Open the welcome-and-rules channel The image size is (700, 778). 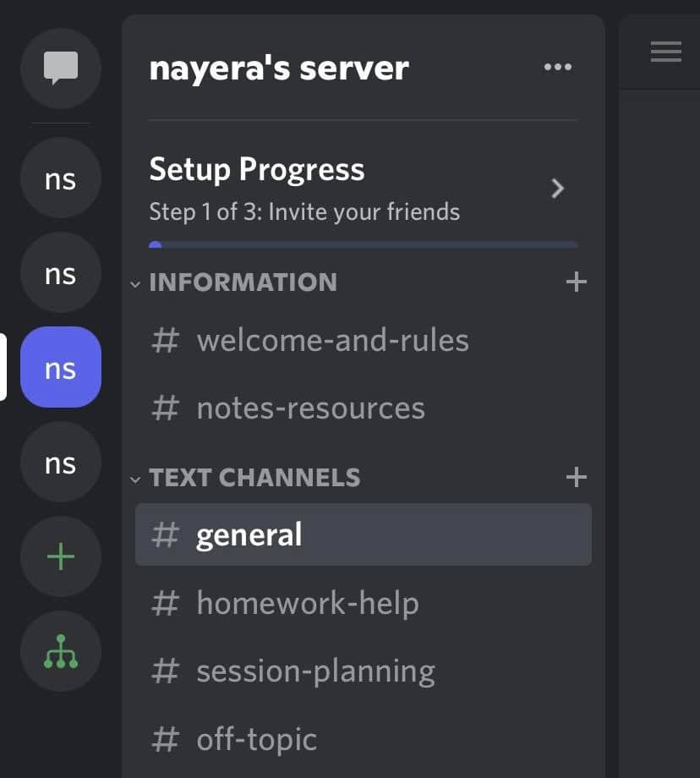pyautogui.click(x=364, y=340)
